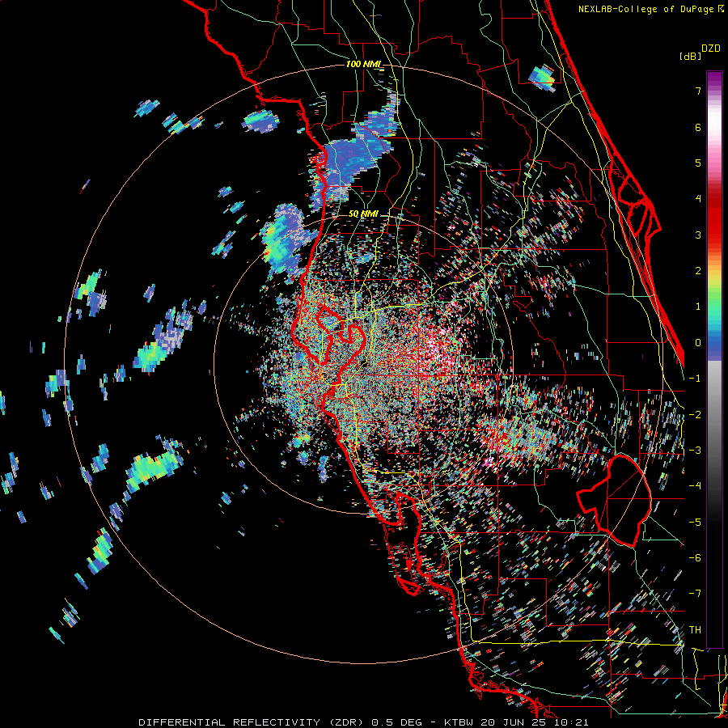This screenshot has width=728, height=728.
Task: Click the 5 value on color scale
Action: [698, 163]
